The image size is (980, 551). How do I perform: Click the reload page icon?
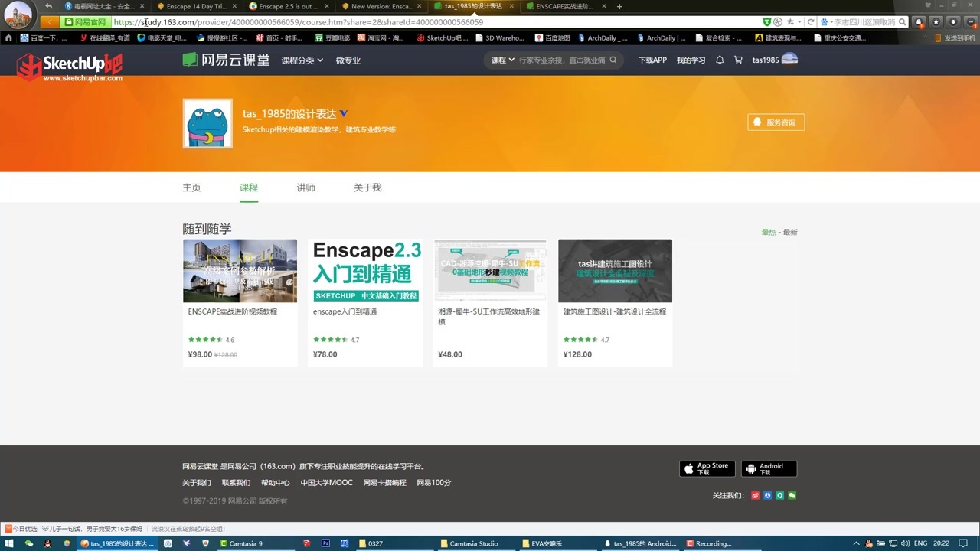pos(810,22)
